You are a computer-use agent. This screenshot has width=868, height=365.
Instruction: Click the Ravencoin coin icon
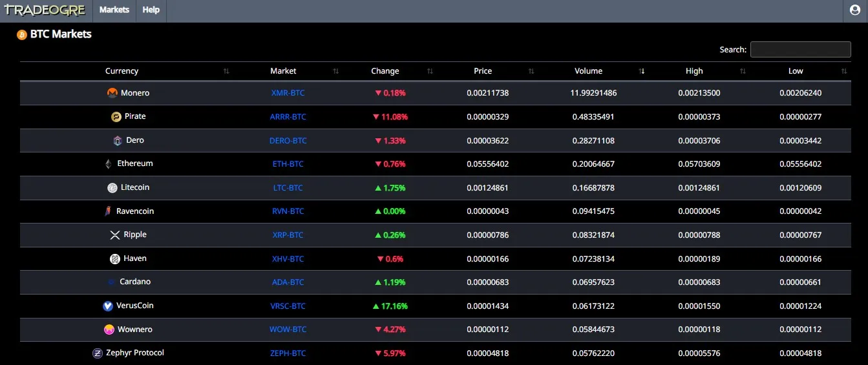click(108, 211)
